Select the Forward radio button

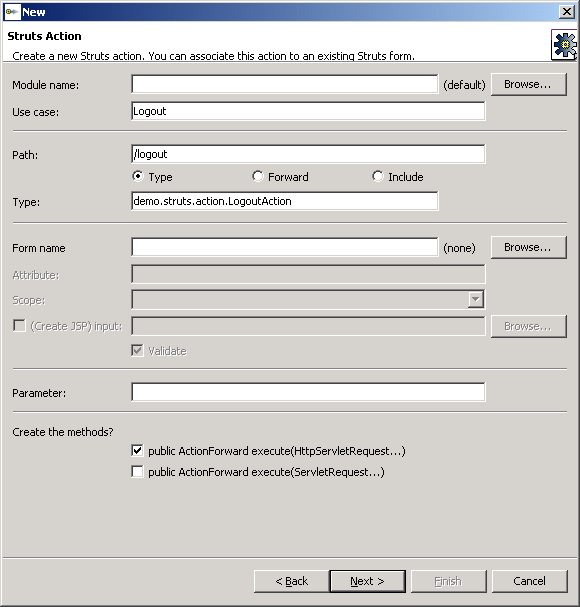257,177
